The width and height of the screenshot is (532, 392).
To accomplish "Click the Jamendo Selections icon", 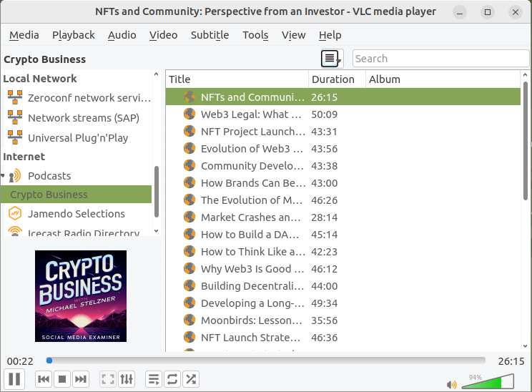I will pos(15,213).
